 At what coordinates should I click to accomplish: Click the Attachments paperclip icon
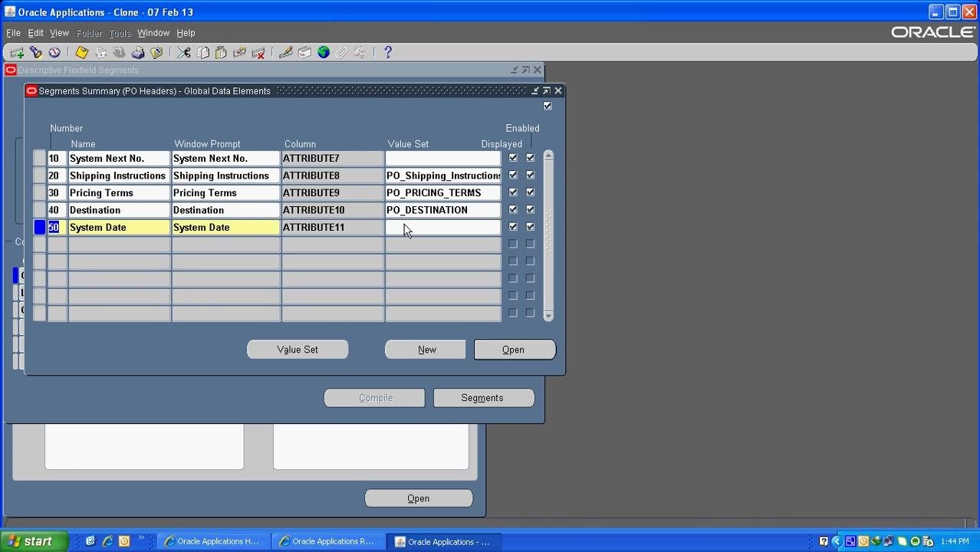(x=342, y=53)
